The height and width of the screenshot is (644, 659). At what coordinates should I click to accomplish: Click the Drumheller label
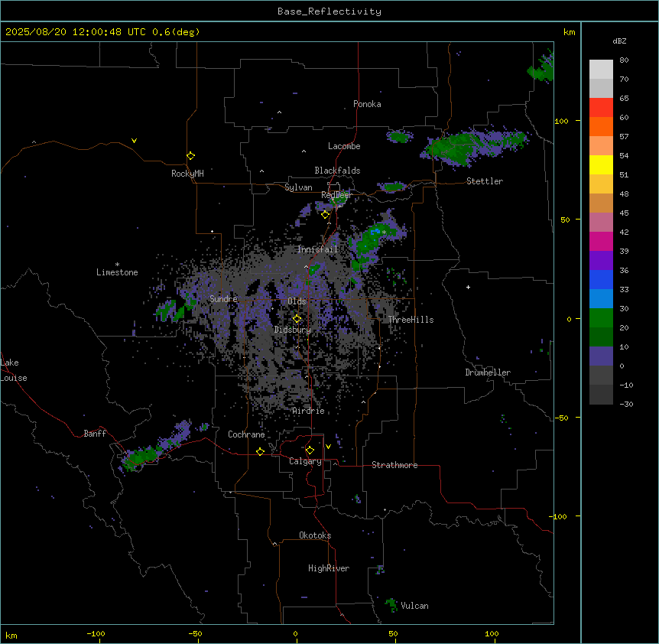(x=488, y=372)
